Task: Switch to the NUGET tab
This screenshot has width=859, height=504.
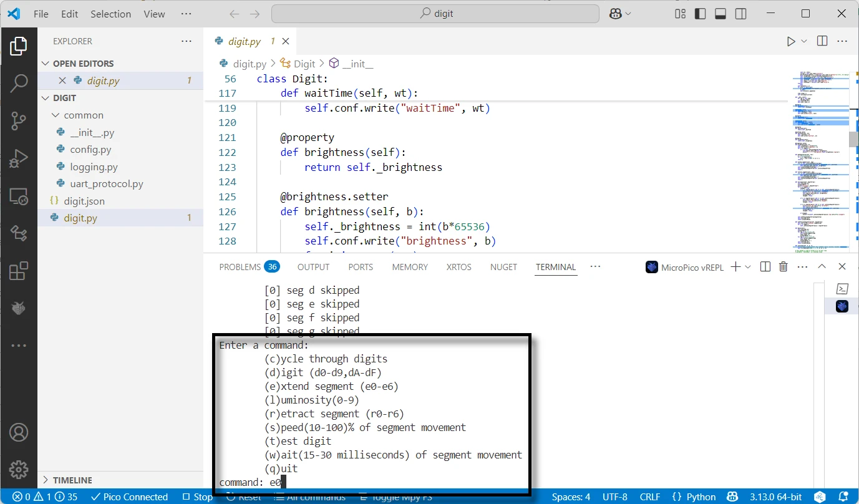Action: point(503,267)
